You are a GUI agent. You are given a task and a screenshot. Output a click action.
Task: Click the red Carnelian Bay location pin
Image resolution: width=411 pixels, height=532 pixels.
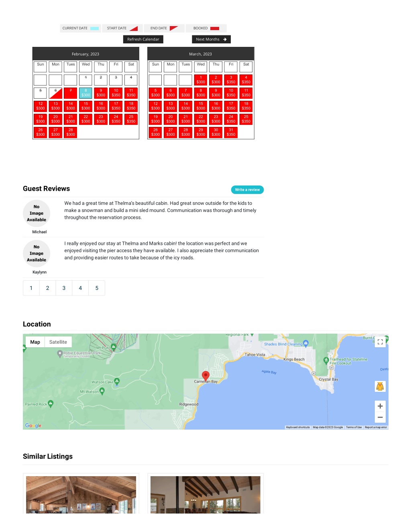coord(205,376)
